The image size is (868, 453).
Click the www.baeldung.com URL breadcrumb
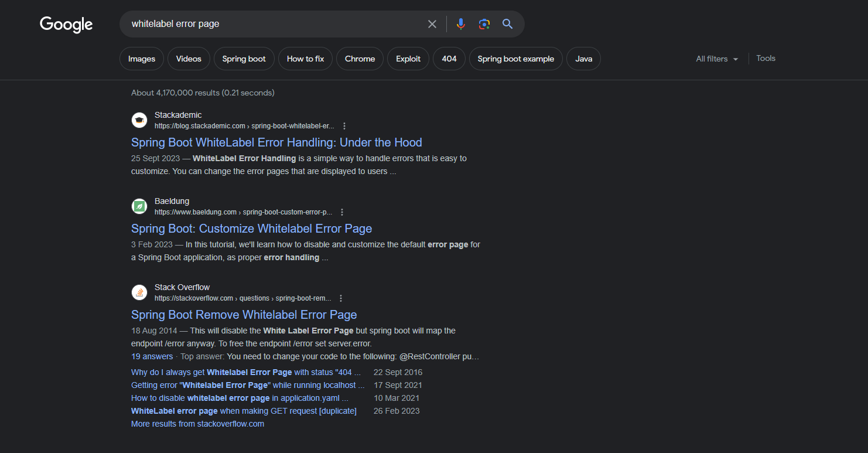click(x=243, y=212)
